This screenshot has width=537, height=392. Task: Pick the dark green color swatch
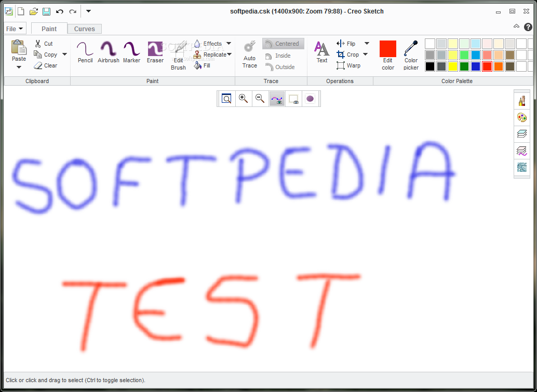point(464,66)
